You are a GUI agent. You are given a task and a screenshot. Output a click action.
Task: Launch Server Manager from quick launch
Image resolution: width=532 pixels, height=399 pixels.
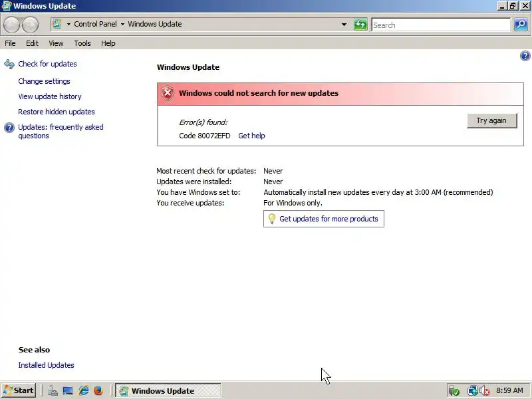(x=53, y=390)
